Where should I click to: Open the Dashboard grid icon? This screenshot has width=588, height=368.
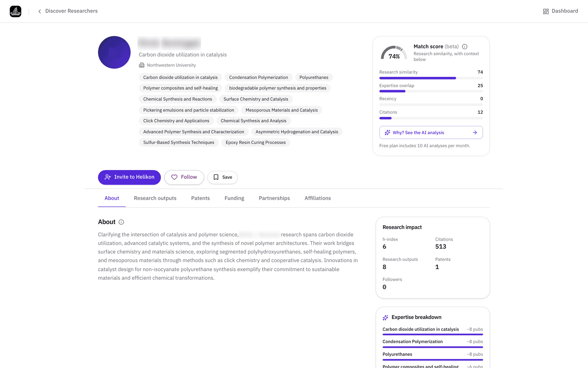coord(546,11)
